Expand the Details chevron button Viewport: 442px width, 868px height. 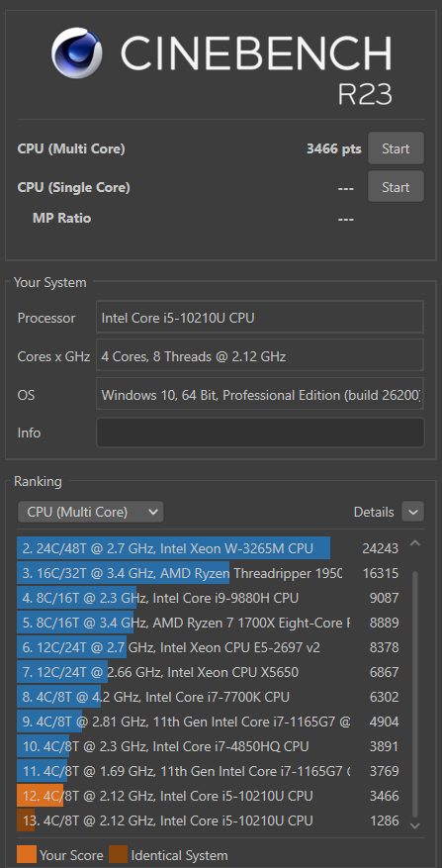(412, 512)
